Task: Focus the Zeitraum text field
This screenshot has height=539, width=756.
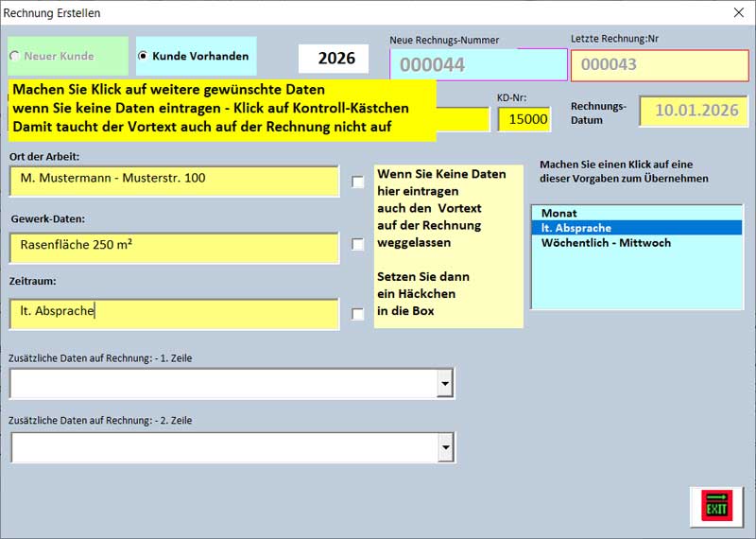Action: coord(174,312)
